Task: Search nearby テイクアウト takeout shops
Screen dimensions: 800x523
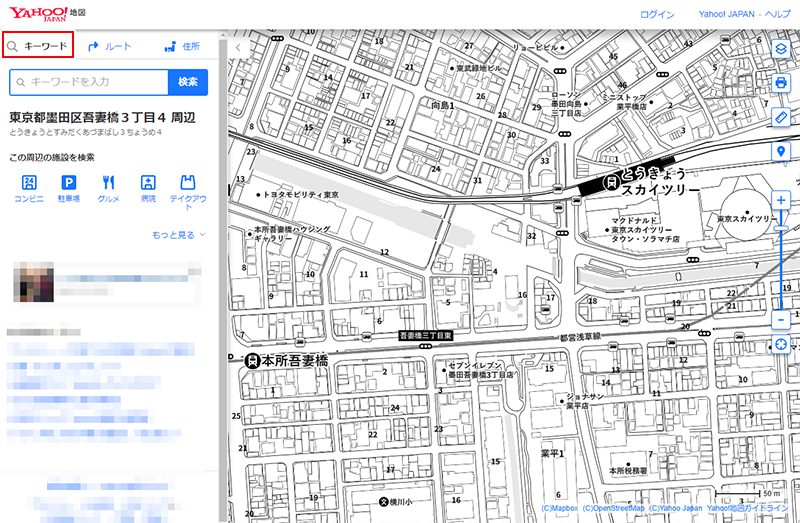Action: [187, 188]
